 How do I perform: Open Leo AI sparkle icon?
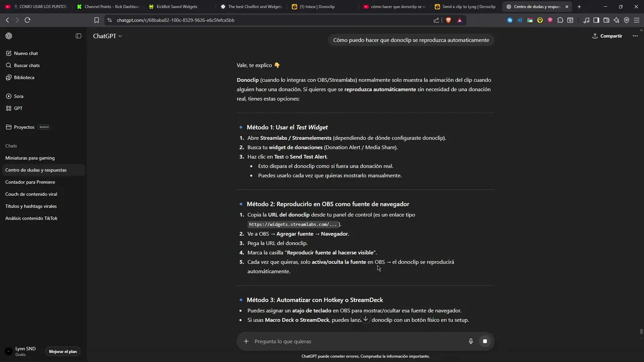[616, 20]
